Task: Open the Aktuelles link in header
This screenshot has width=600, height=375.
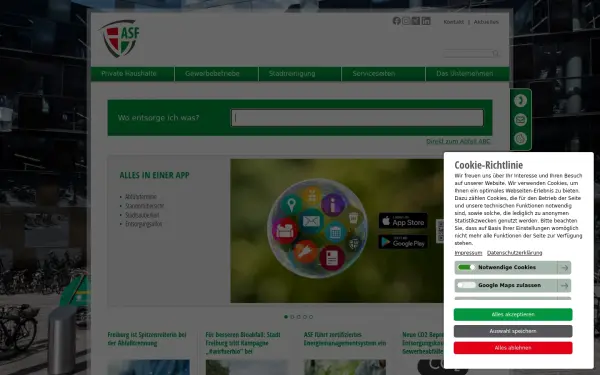Action: pos(486,22)
